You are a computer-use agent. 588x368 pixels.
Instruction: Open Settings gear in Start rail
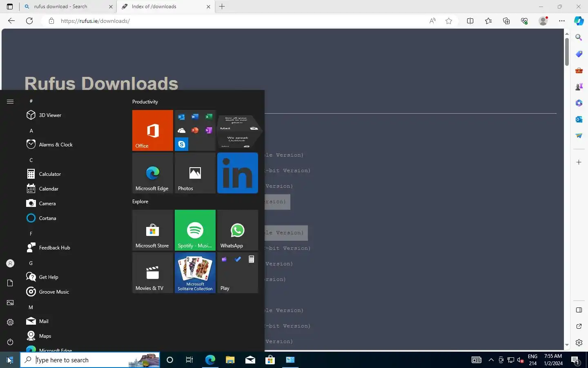(x=10, y=322)
